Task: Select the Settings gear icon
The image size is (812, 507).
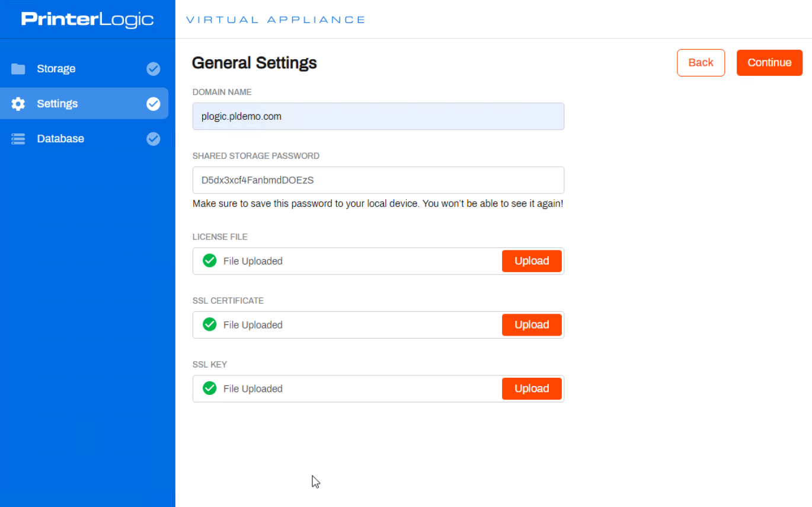Action: tap(18, 103)
